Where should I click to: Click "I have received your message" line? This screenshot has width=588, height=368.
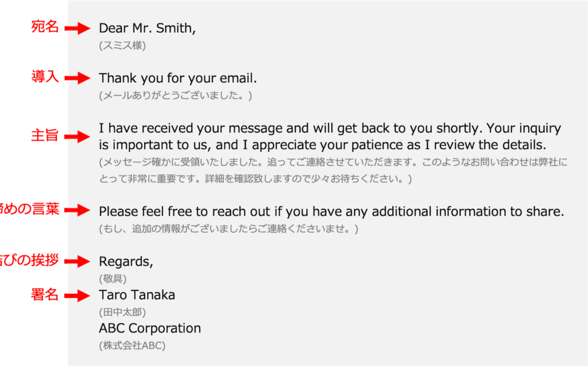coord(330,128)
